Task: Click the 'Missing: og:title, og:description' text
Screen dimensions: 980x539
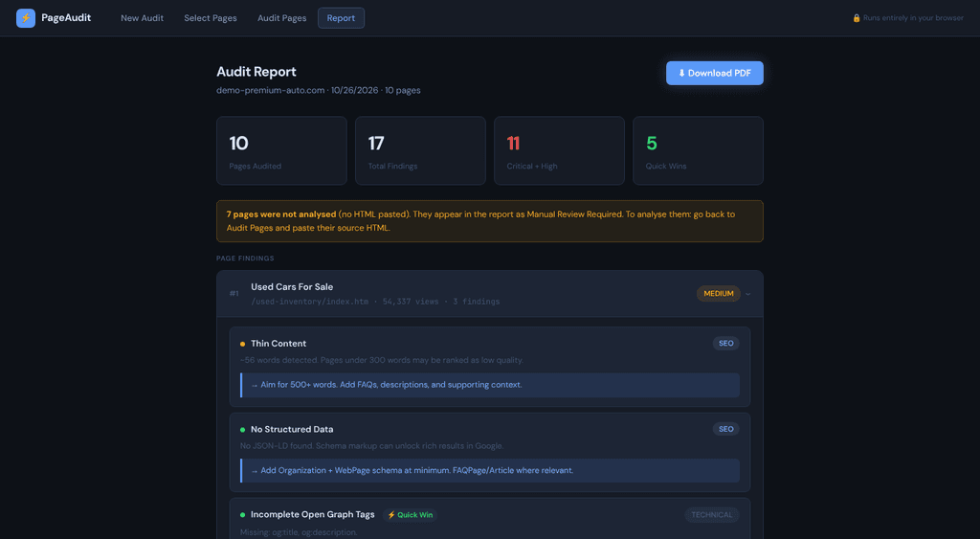Action: click(x=299, y=532)
